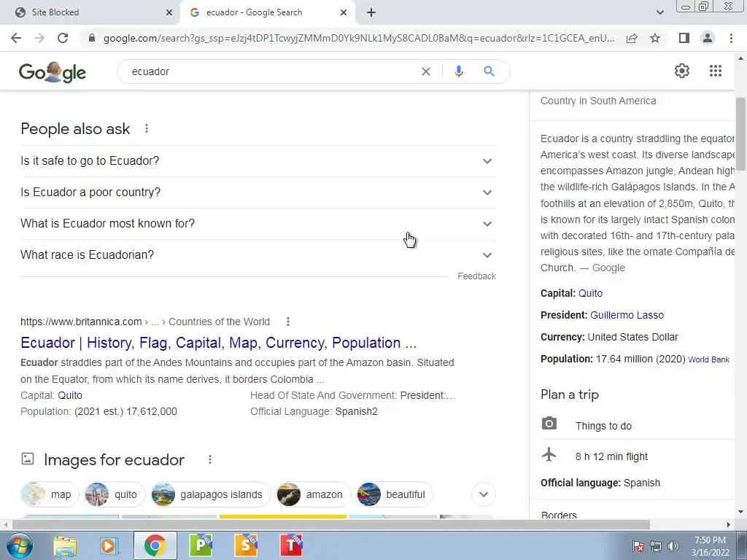Open the Britannica result's more options
This screenshot has height=560, width=747.
tap(287, 322)
